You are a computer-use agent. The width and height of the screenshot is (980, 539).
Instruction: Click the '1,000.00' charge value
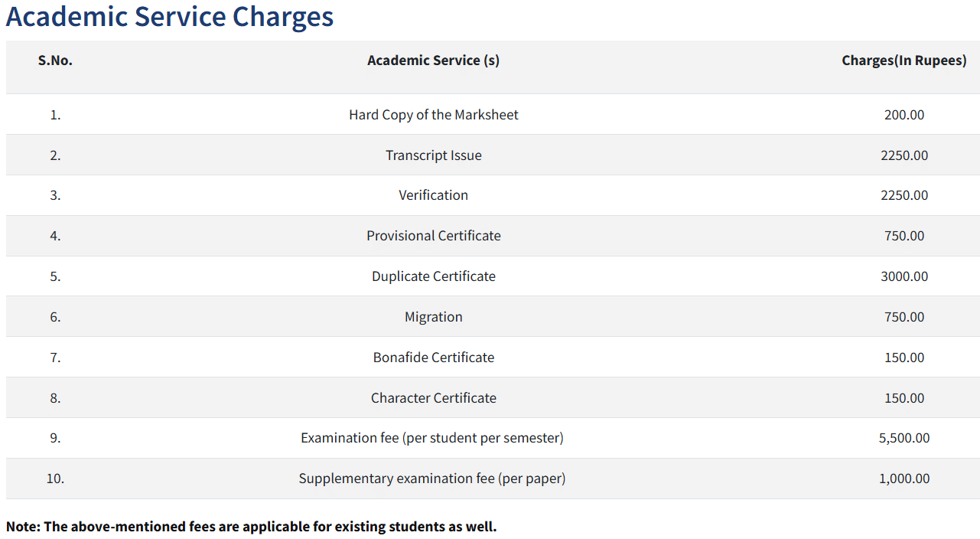pyautogui.click(x=904, y=479)
